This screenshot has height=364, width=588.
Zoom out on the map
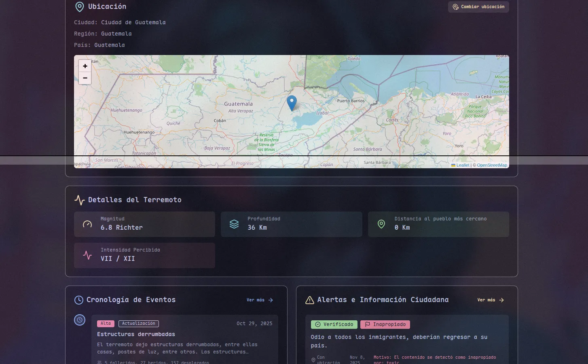pyautogui.click(x=85, y=78)
